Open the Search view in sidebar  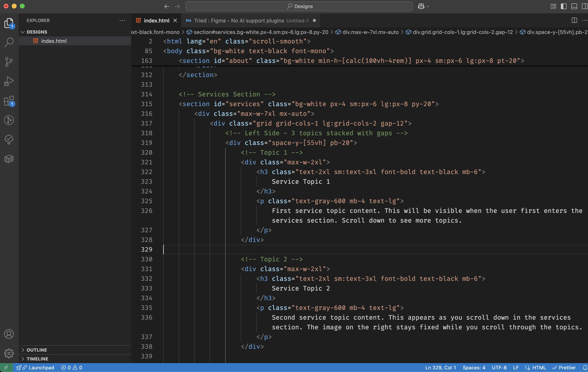(9, 42)
